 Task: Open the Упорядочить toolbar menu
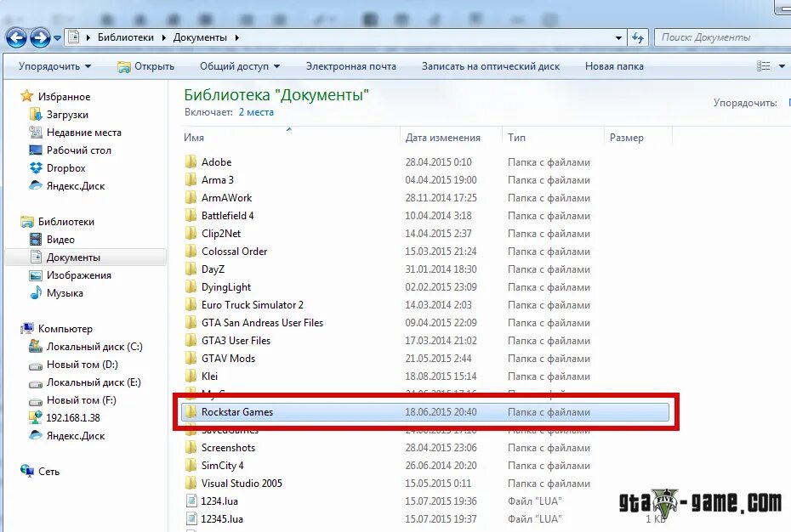(x=54, y=66)
